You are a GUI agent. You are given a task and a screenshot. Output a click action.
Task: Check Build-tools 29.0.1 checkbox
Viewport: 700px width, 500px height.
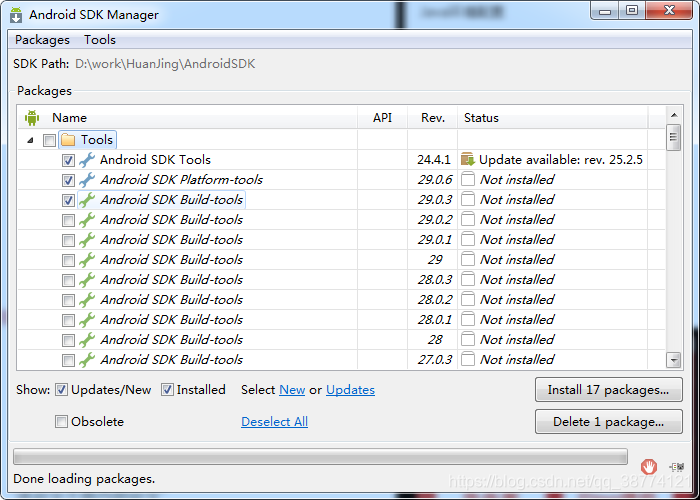point(68,240)
